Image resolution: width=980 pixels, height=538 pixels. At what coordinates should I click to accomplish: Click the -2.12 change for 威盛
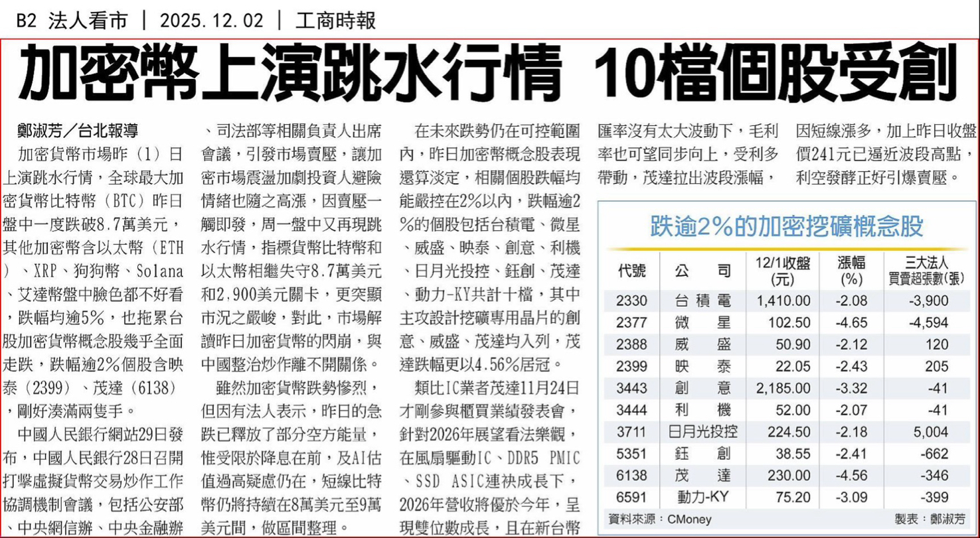click(x=850, y=344)
